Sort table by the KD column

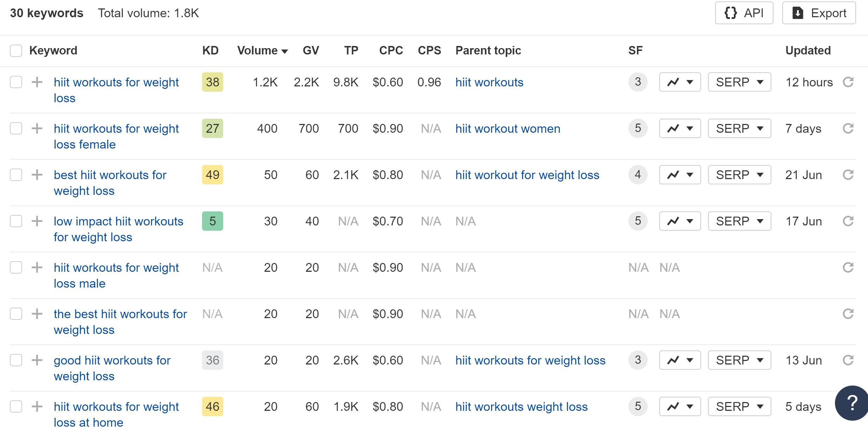pos(210,50)
